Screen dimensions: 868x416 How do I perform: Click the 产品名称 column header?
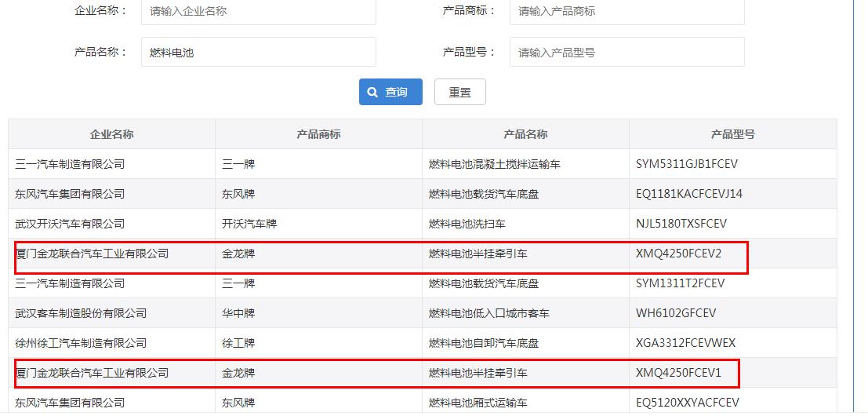(525, 134)
